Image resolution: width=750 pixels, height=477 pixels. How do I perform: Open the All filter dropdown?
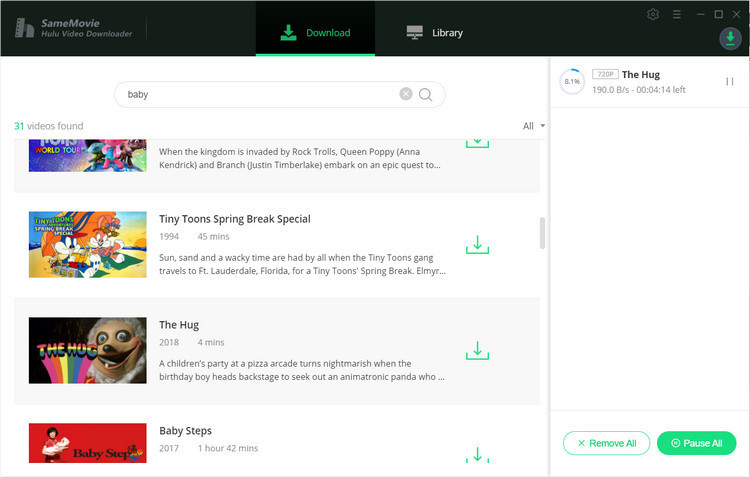pyautogui.click(x=533, y=126)
